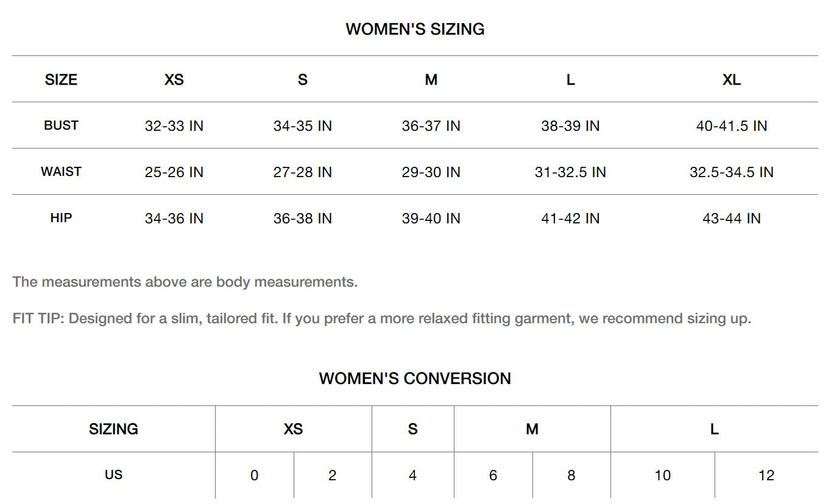This screenshot has width=834, height=504.
Task: Click the 32-33 IN bust measurement
Action: 174,126
